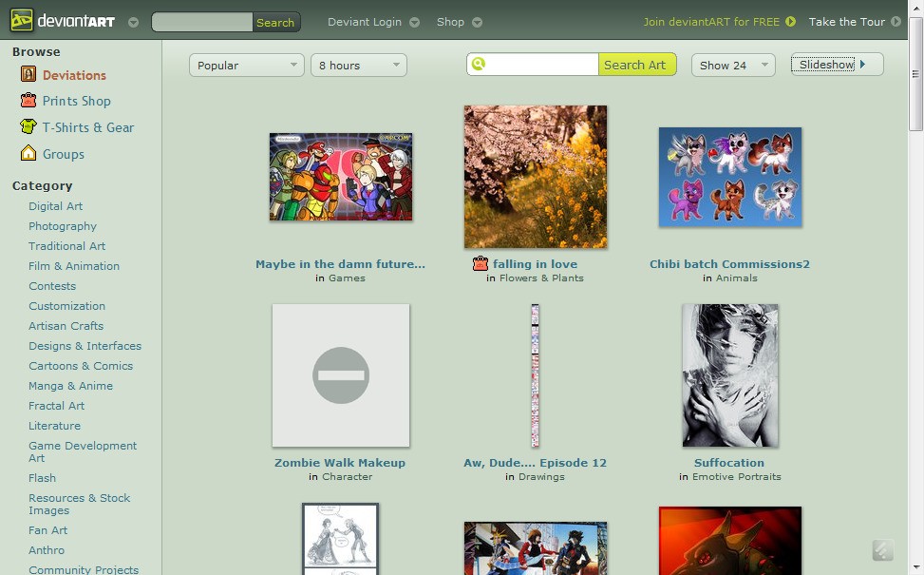Select the Film & Animation category
The image size is (924, 575).
[x=74, y=266]
